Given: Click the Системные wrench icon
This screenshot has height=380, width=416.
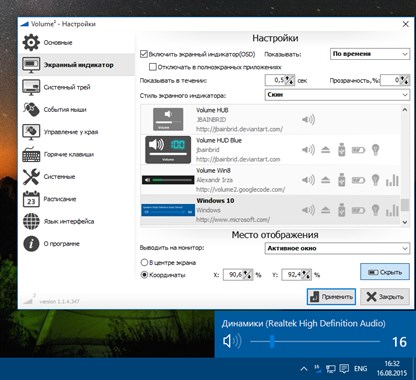Looking at the screenshot, I should point(31,177).
